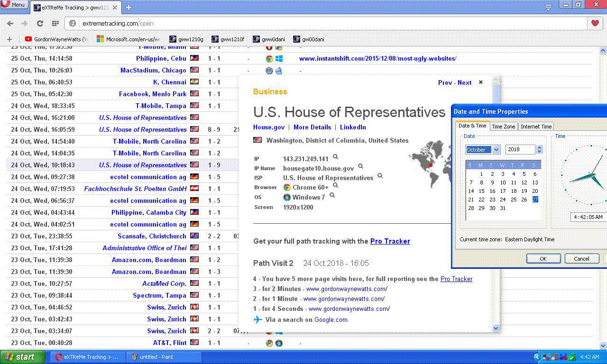Switch to eXTReMe Tracking taskbar item
Screen dimensions: 607x364
coord(87,357)
